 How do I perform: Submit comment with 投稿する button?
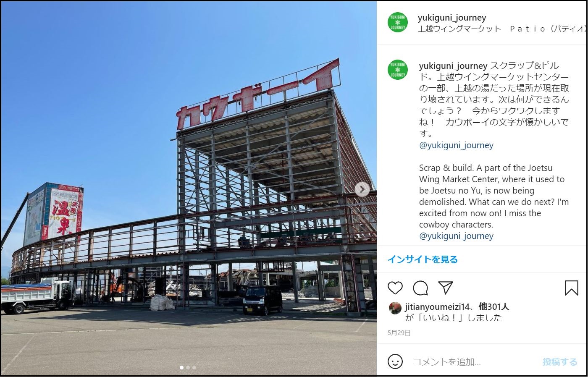[x=560, y=361]
